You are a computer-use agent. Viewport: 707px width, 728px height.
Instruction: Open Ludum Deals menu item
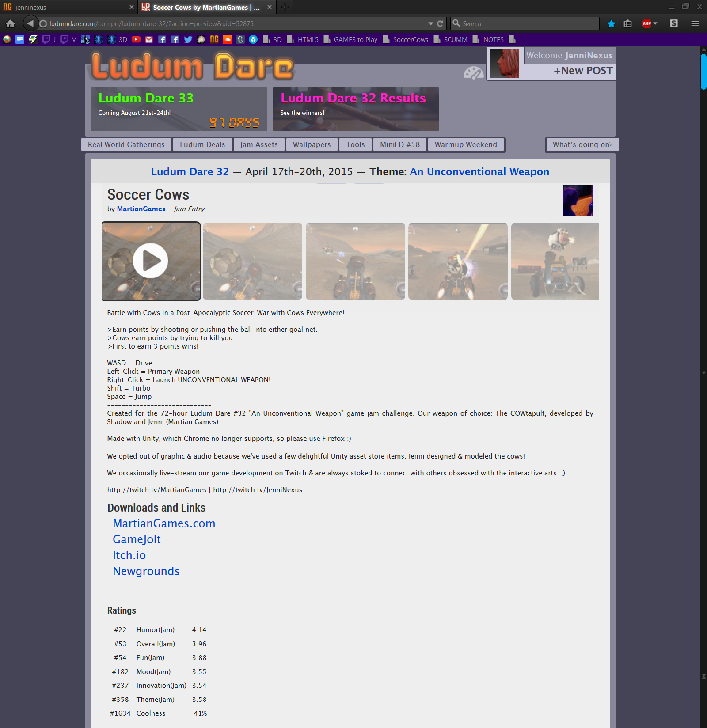[x=202, y=144]
